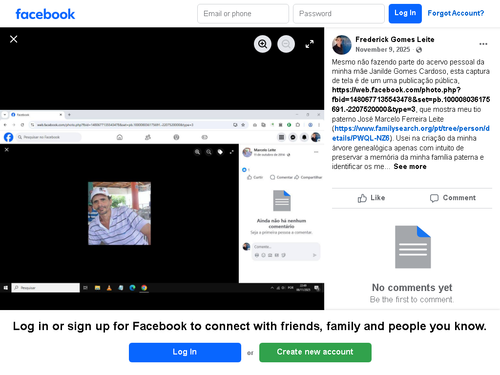Zoom in on the photo using magnifier plus icon
The image size is (500, 375).
(263, 44)
